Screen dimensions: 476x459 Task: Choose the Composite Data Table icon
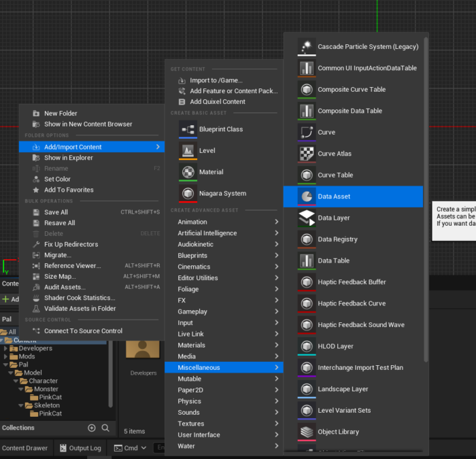307,111
